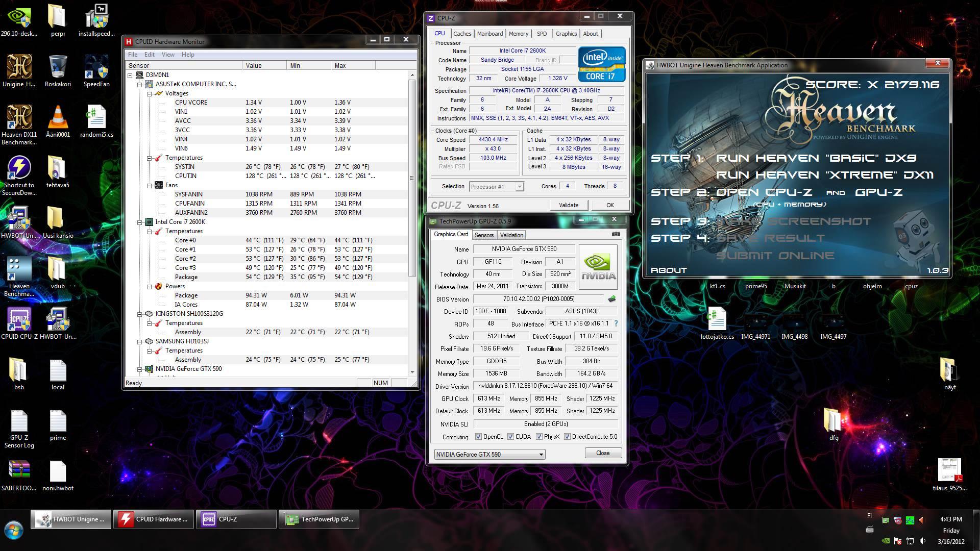The height and width of the screenshot is (551, 980).
Task: Select the IA Cores power row
Action: pos(265,305)
